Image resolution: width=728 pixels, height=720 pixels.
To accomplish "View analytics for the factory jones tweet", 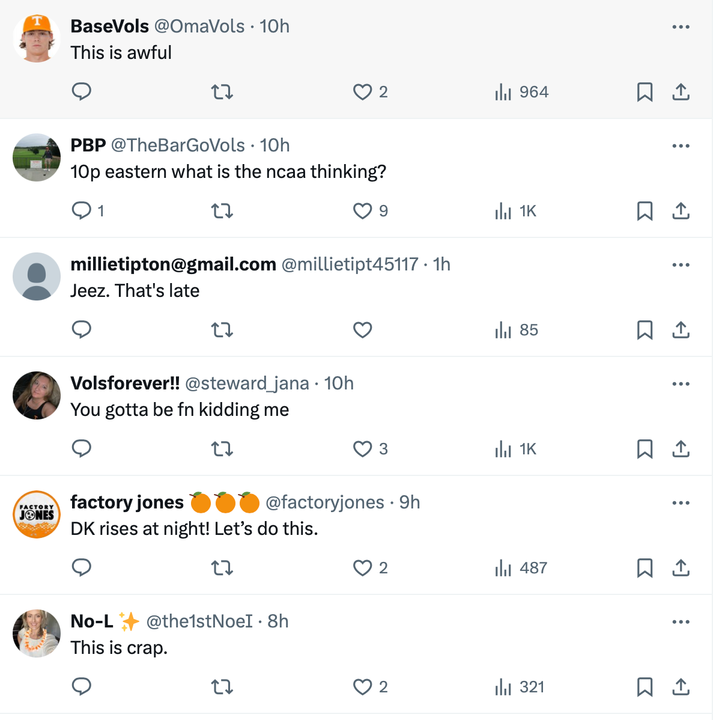I will click(521, 568).
